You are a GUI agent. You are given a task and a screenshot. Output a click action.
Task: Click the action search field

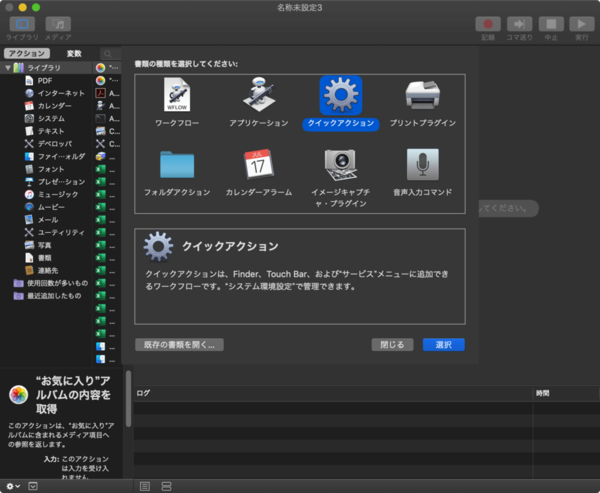pyautogui.click(x=111, y=54)
